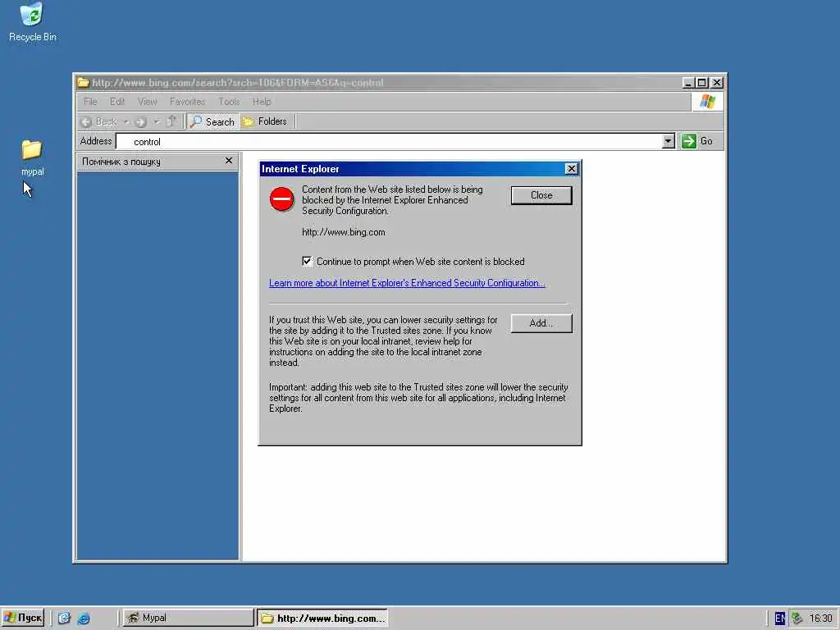Viewport: 840px width, 630px height.
Task: Click the Forward arrow toolbar icon
Action: [x=141, y=121]
